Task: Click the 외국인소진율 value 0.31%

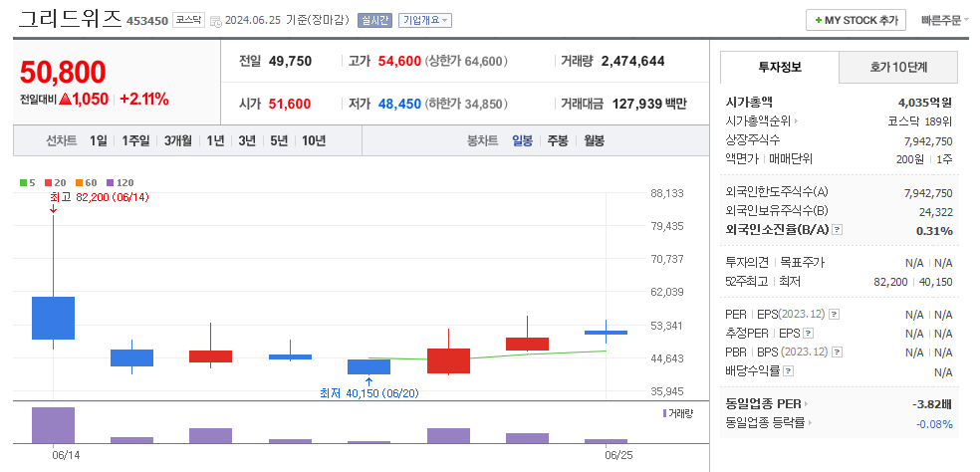Action: pyautogui.click(x=934, y=231)
